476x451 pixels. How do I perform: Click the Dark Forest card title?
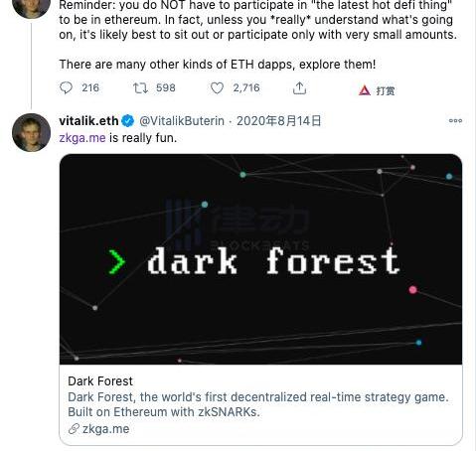(x=100, y=381)
